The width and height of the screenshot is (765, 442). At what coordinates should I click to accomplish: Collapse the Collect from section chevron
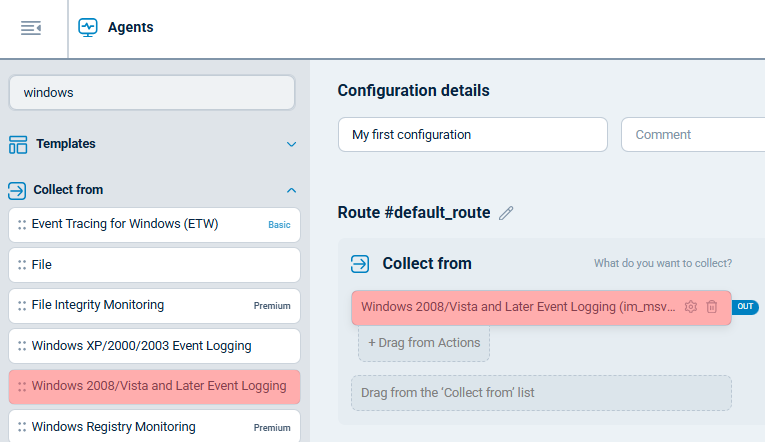[291, 189]
